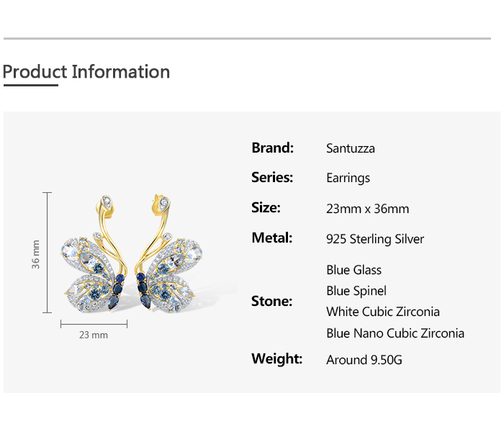Select the Weight label
The width and height of the screenshot is (504, 429).
[276, 358]
